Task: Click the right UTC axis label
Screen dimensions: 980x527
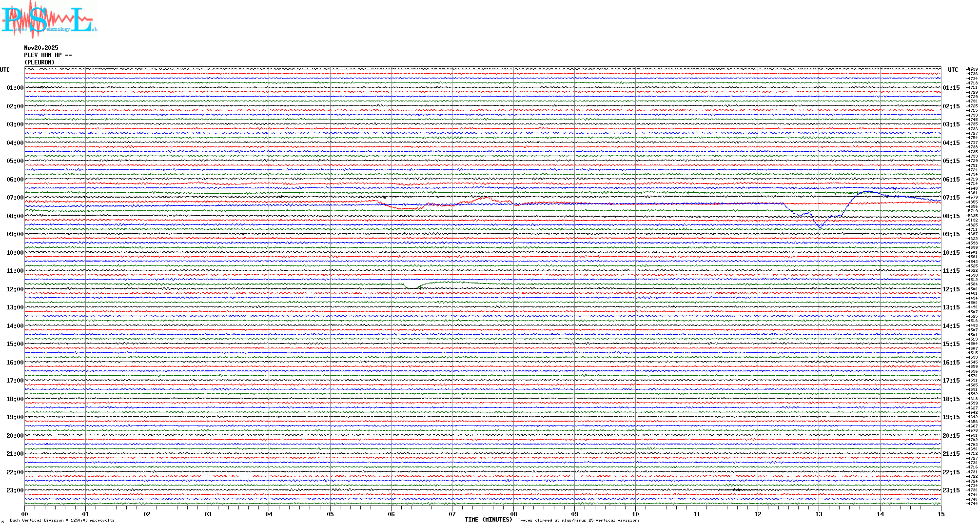Action: click(x=953, y=70)
